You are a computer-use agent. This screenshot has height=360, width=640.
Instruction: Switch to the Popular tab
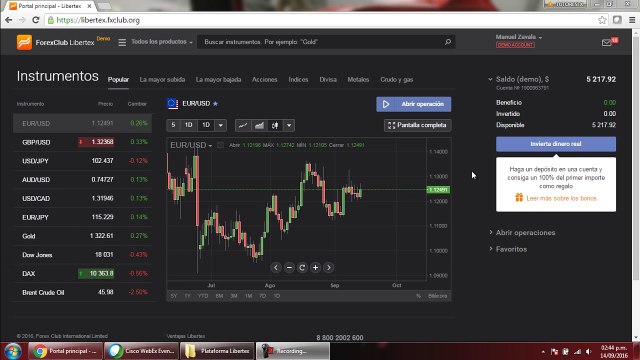118,80
